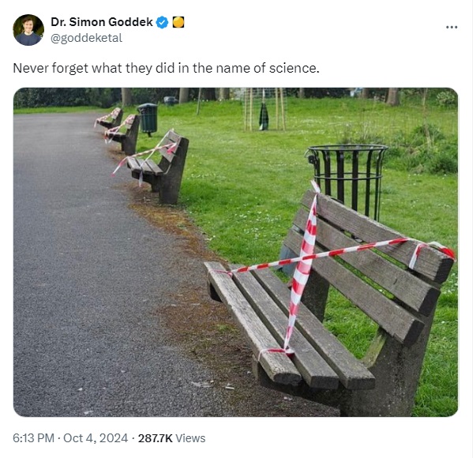Viewport: 476px width, 458px height.
Task: Click the 287.7K view count number
Action: coord(156,438)
